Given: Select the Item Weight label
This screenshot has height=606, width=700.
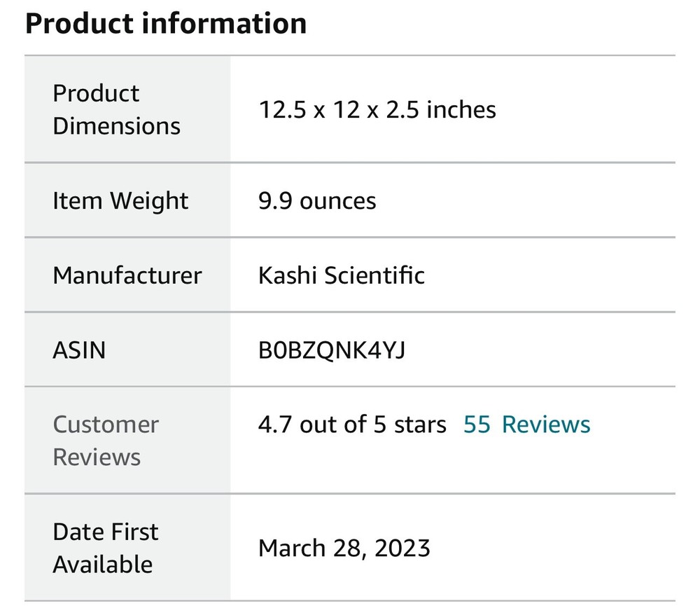Looking at the screenshot, I should pyautogui.click(x=120, y=201).
